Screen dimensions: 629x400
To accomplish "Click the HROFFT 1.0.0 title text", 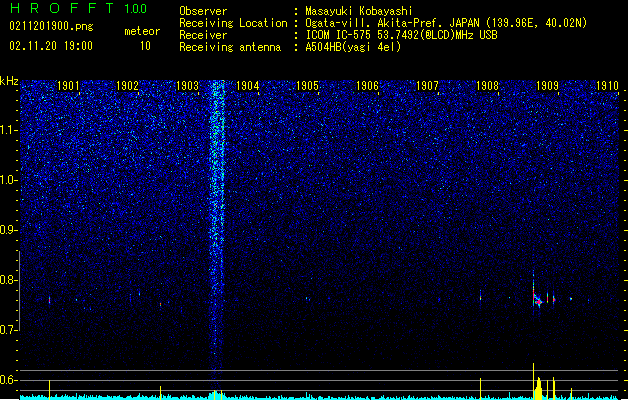I will [78, 8].
